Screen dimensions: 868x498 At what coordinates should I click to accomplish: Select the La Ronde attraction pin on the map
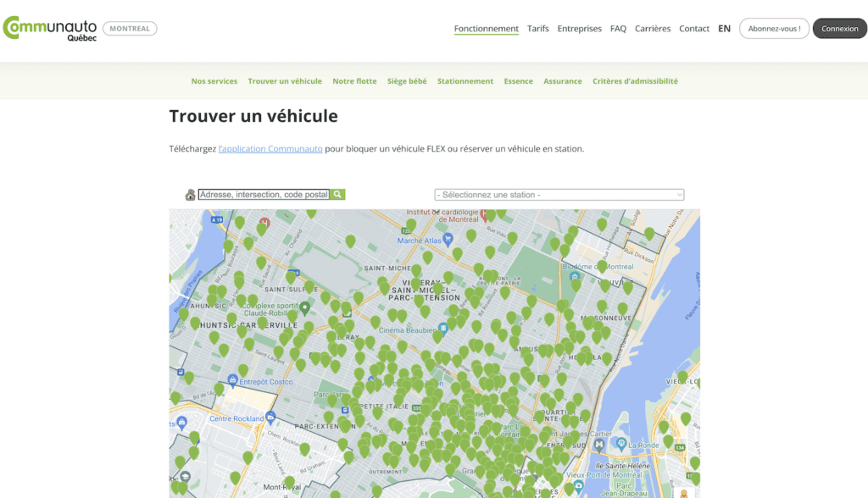(x=621, y=444)
